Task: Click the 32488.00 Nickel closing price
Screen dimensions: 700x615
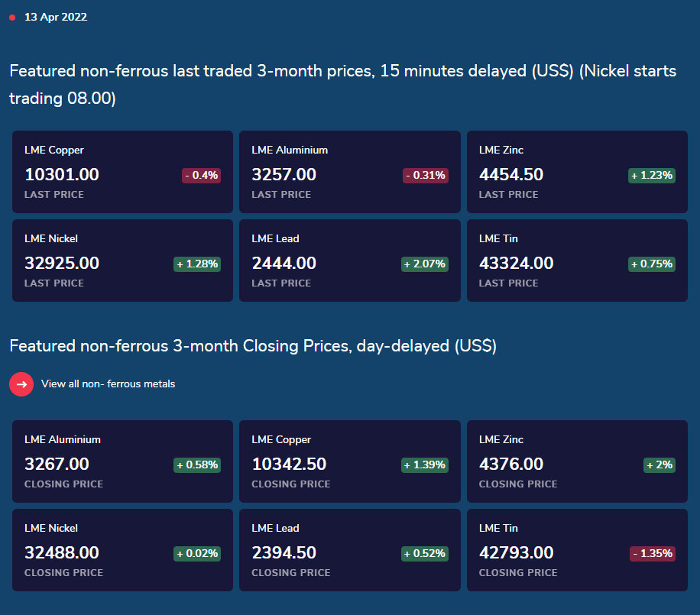Action: coord(62,553)
